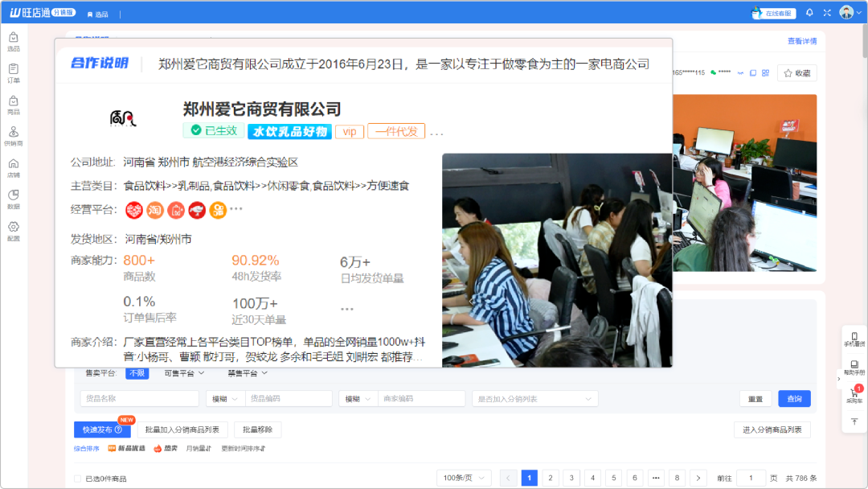Click the green WeChat icon
The image size is (868, 489).
click(714, 72)
